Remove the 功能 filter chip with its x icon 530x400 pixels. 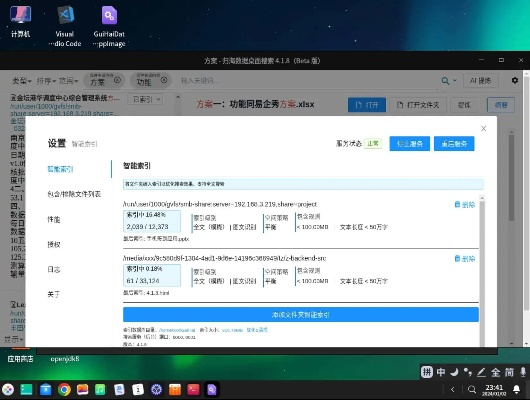click(164, 80)
